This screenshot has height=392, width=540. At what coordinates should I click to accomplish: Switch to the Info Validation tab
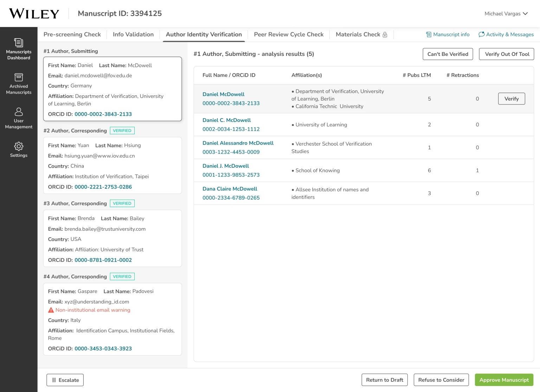tap(133, 34)
